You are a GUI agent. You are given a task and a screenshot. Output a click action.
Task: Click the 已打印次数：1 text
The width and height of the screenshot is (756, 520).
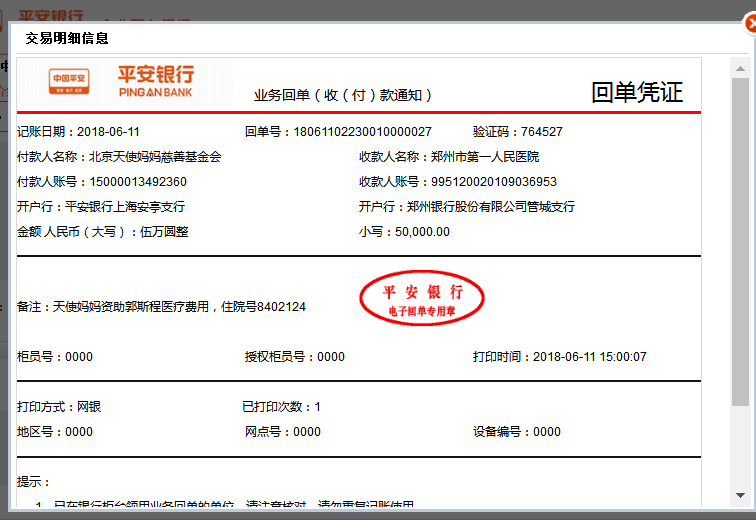click(x=282, y=407)
